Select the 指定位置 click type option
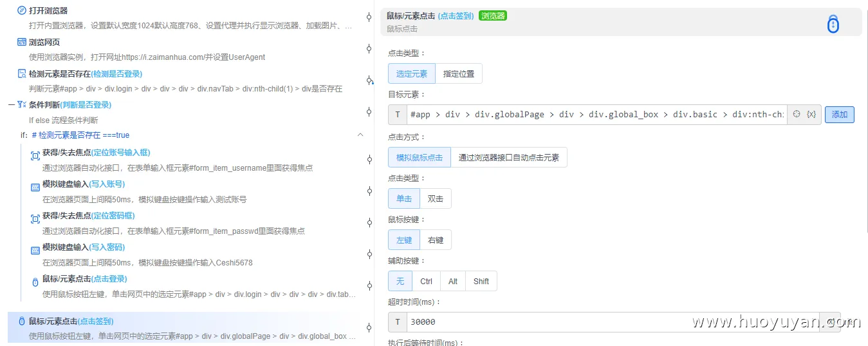The image size is (868, 346). tap(459, 73)
